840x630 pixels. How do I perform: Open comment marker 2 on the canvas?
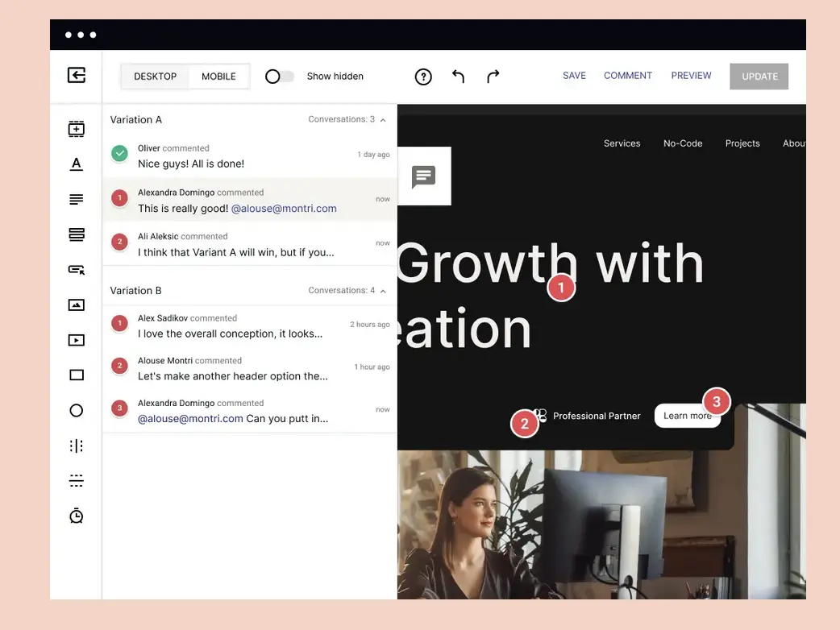click(525, 423)
